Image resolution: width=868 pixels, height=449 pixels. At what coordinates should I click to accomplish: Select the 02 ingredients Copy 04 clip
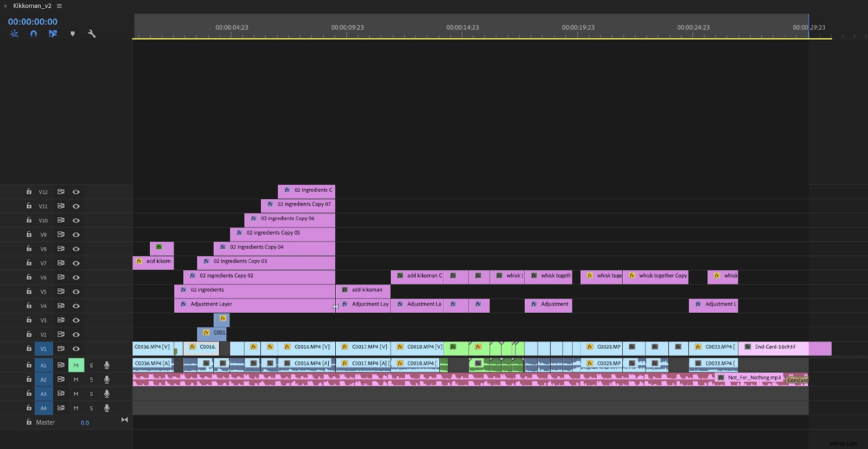[275, 249]
